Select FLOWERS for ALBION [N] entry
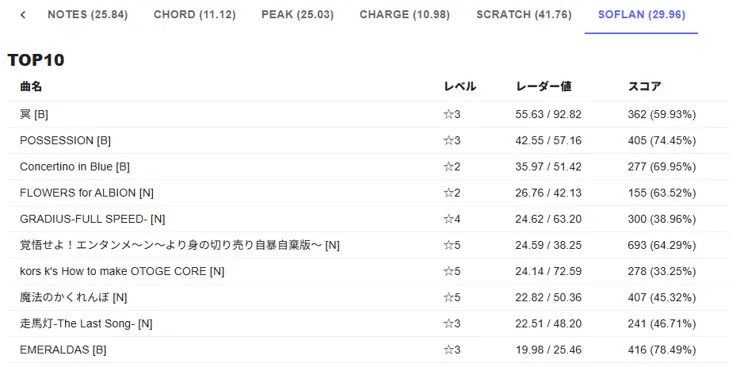 (x=368, y=193)
